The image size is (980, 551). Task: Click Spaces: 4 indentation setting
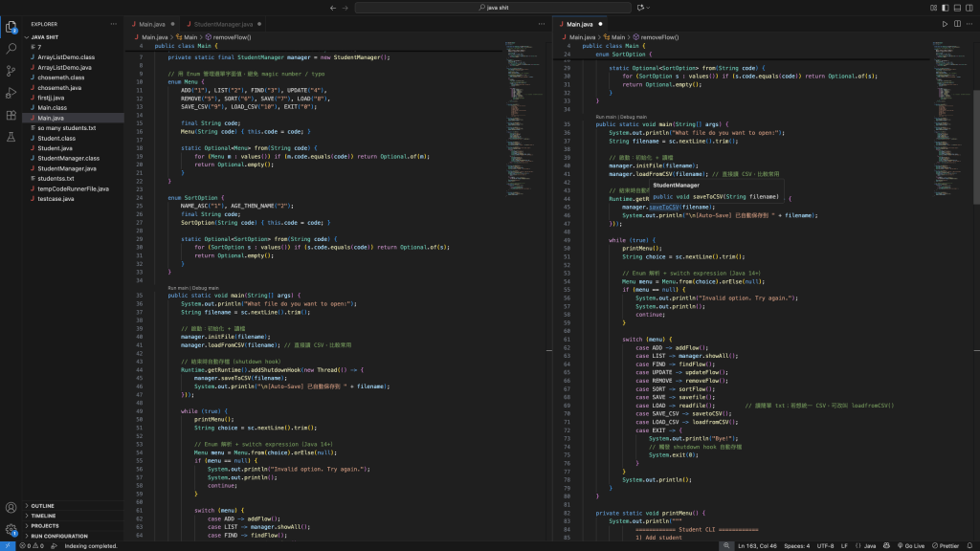click(x=797, y=546)
